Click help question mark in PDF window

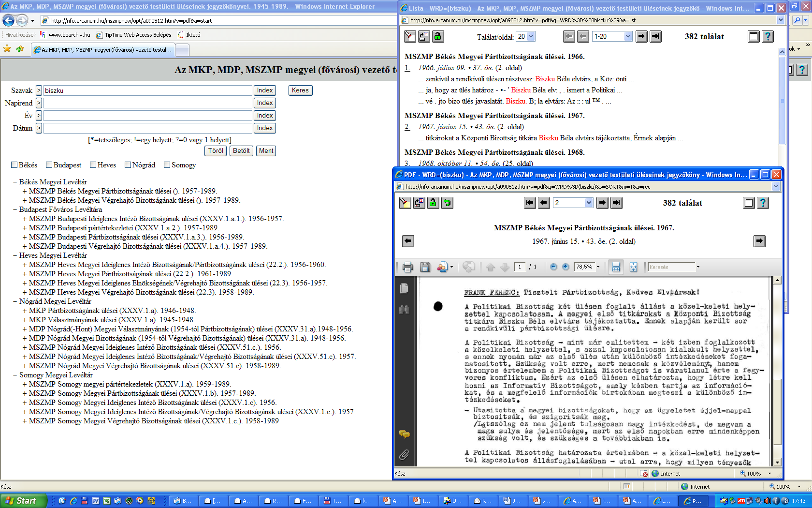coord(763,203)
